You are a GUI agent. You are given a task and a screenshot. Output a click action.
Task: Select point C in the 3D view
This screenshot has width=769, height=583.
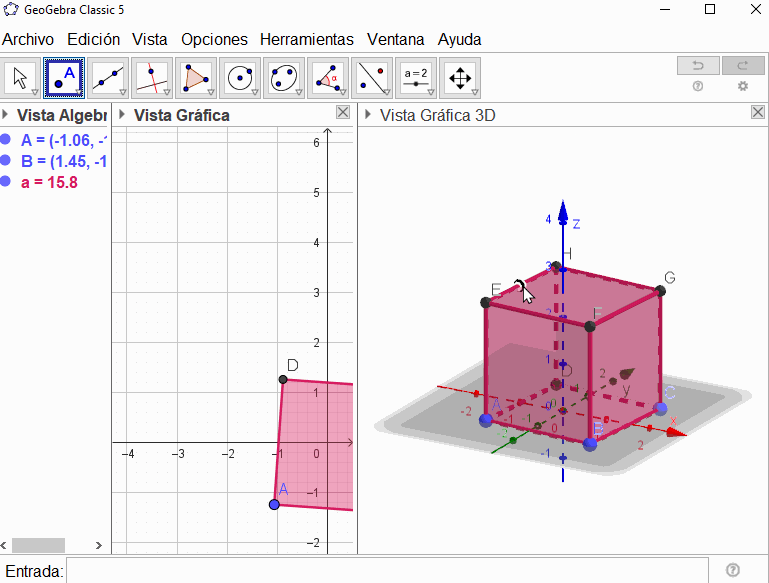point(661,408)
